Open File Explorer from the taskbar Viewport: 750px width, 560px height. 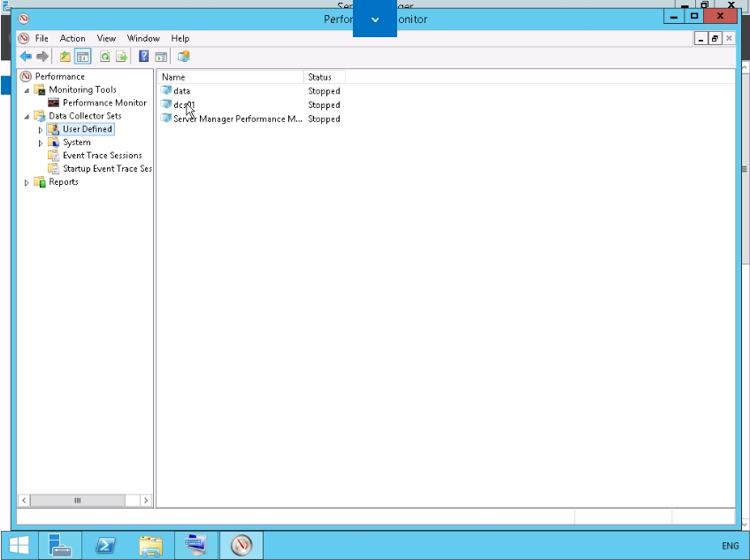click(x=150, y=545)
